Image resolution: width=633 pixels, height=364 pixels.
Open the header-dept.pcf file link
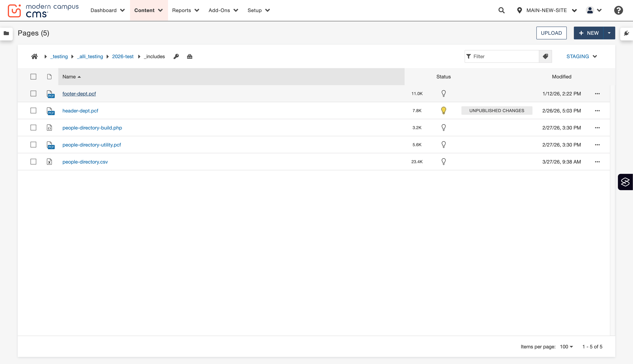[x=80, y=111]
